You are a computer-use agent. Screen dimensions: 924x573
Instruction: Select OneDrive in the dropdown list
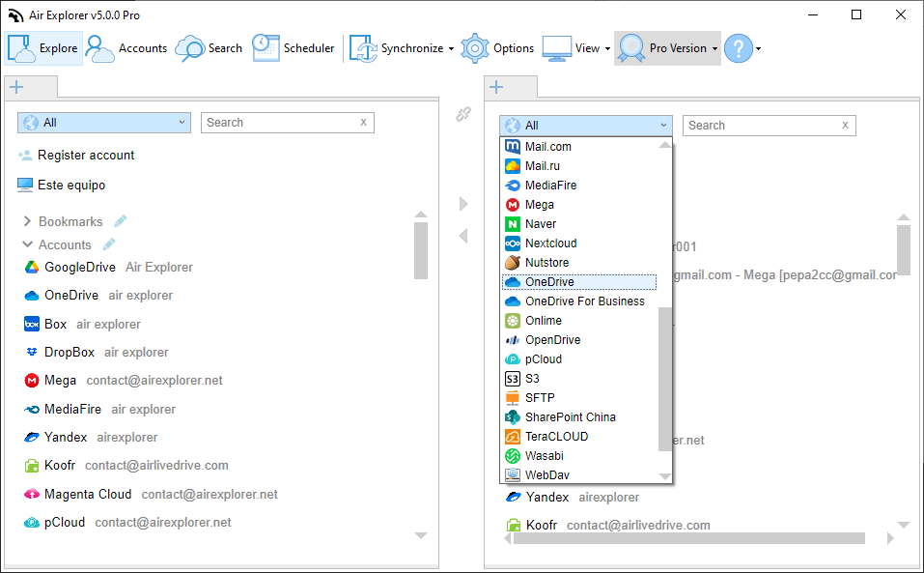pyautogui.click(x=579, y=282)
